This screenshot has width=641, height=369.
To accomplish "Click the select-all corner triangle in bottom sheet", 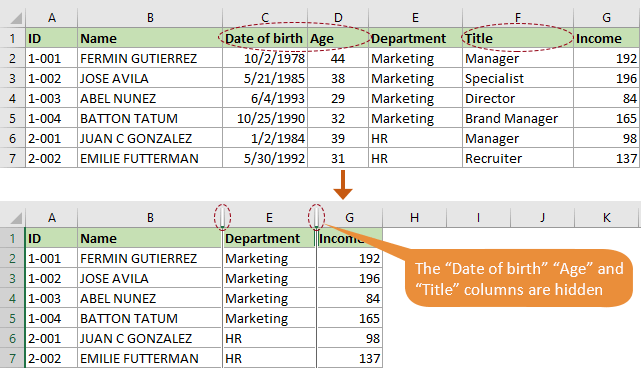I will (x=16, y=218).
